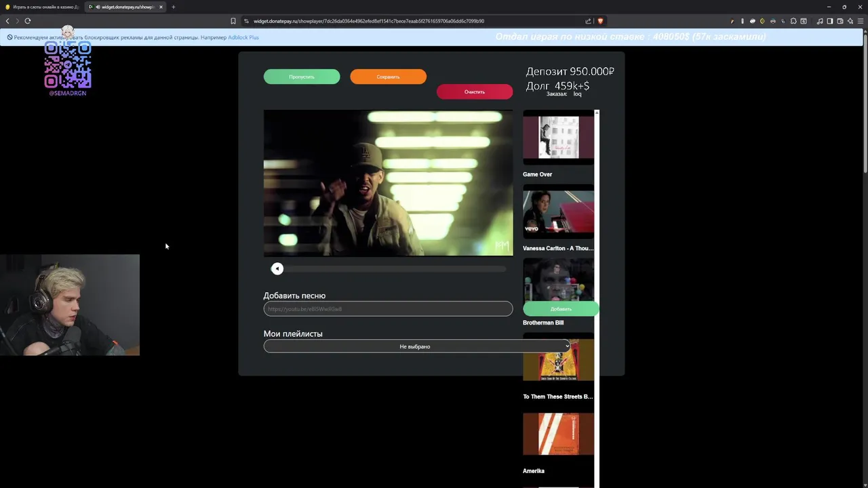Click the yellow circle extension icon
This screenshot has width=868, height=488.
pyautogui.click(x=763, y=21)
